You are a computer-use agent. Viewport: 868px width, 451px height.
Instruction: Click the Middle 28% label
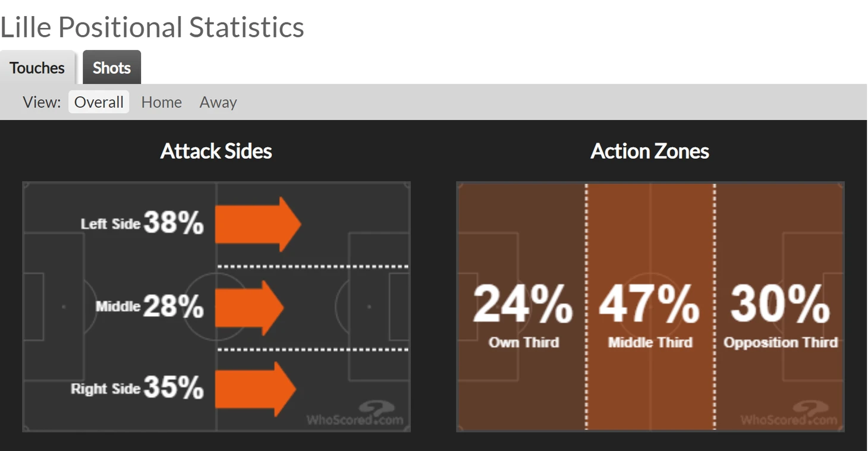[150, 307]
